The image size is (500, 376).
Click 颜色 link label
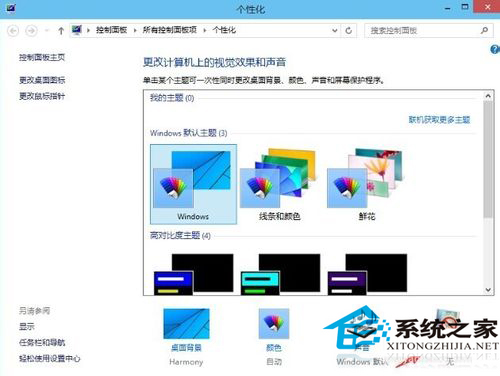274,348
